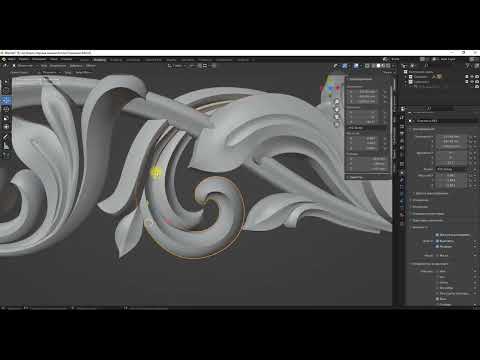Toggle the first checked checkbox in properties
This screenshot has height=360, width=480.
pos(437,235)
